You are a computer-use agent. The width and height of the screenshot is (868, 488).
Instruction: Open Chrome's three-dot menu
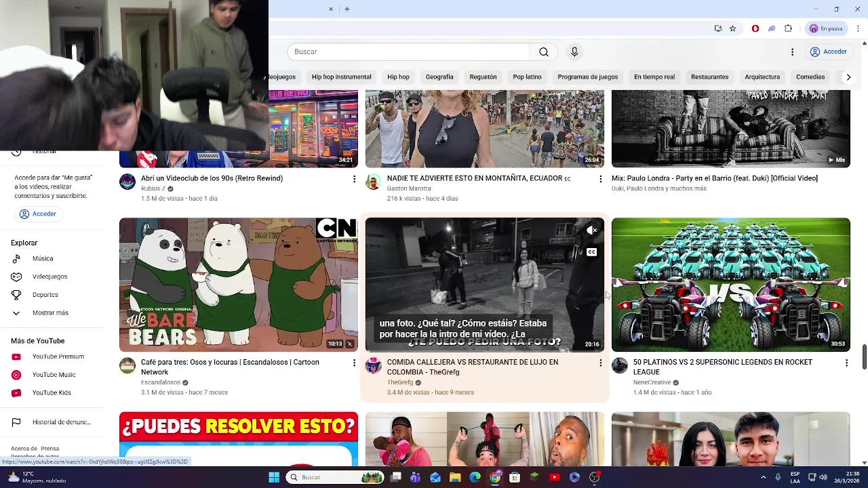pos(859,28)
